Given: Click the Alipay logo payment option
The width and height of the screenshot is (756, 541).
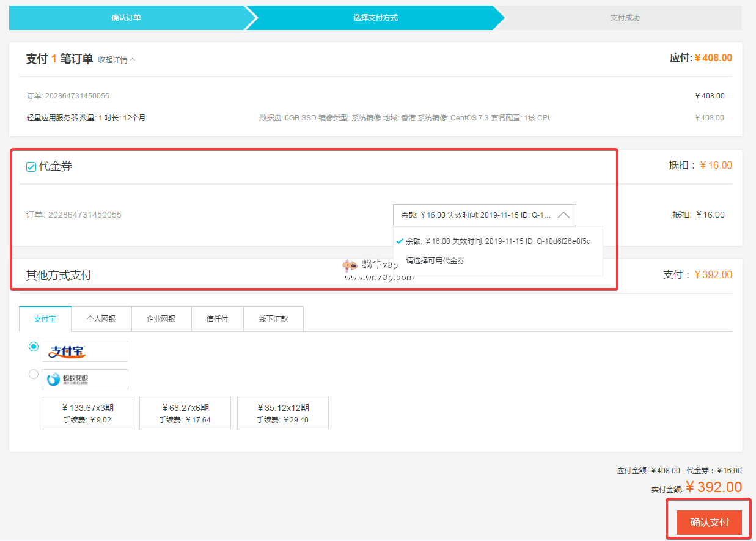Looking at the screenshot, I should (x=84, y=351).
